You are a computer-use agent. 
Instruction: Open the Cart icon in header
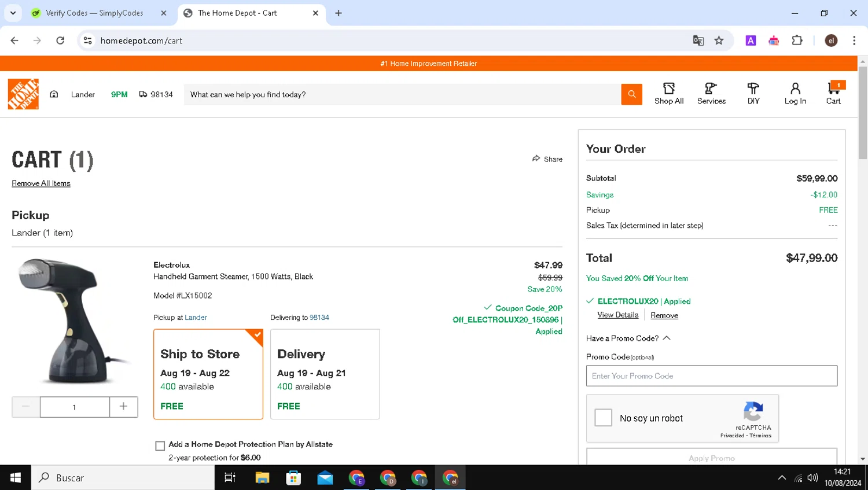pyautogui.click(x=833, y=89)
